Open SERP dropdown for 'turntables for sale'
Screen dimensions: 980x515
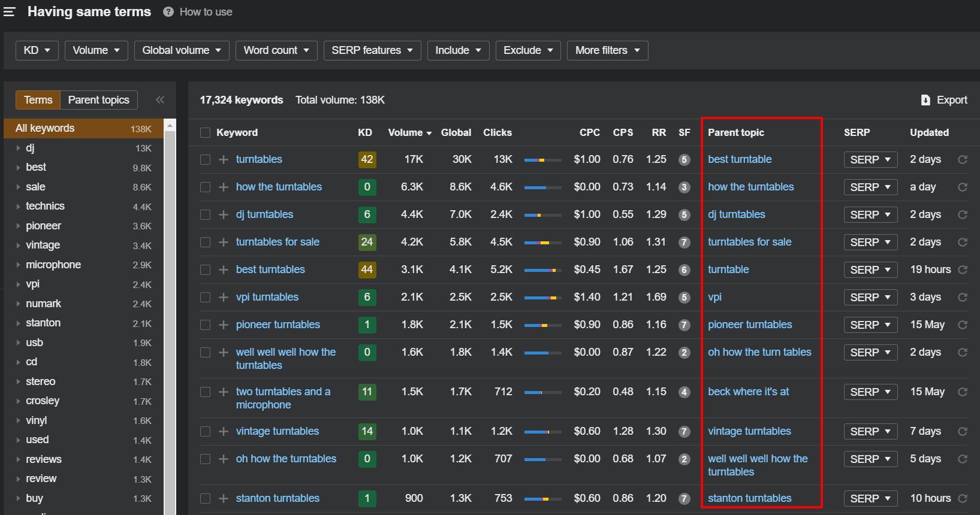pyautogui.click(x=870, y=243)
